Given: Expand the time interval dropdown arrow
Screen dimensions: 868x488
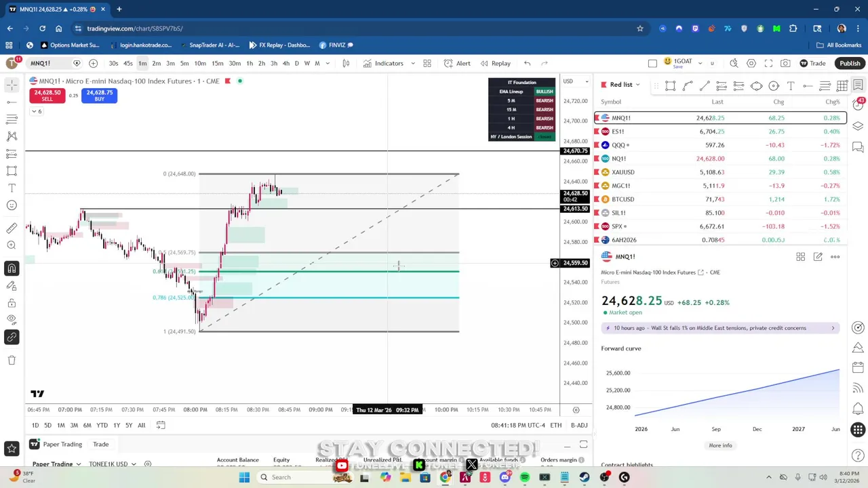Looking at the screenshot, I should [x=328, y=63].
